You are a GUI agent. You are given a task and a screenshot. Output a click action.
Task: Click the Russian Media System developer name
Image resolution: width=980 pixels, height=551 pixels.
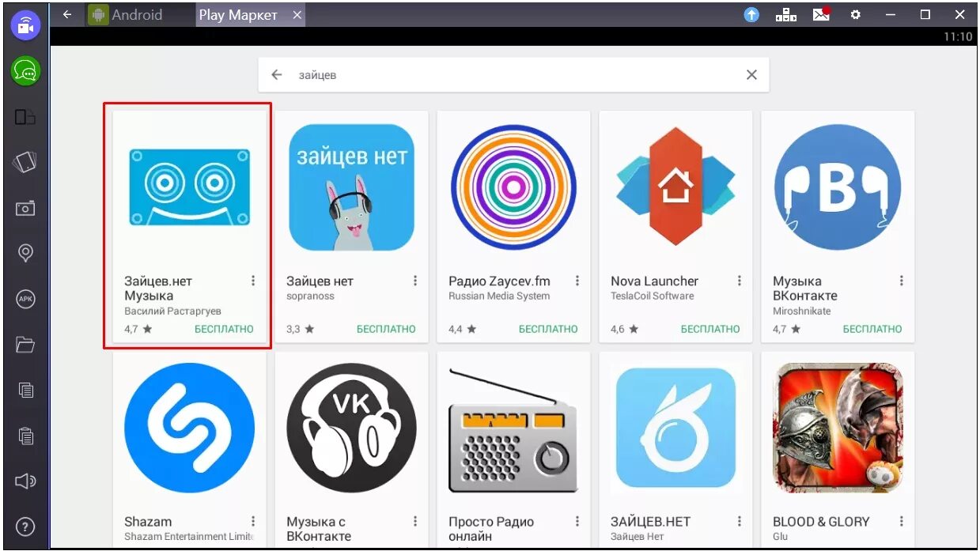click(x=499, y=296)
